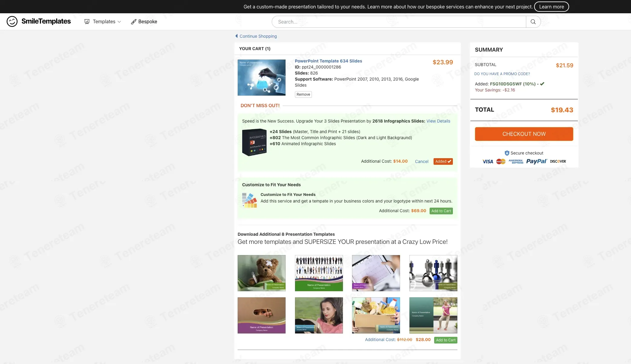
Task: Open the View Details link
Action: (x=438, y=121)
